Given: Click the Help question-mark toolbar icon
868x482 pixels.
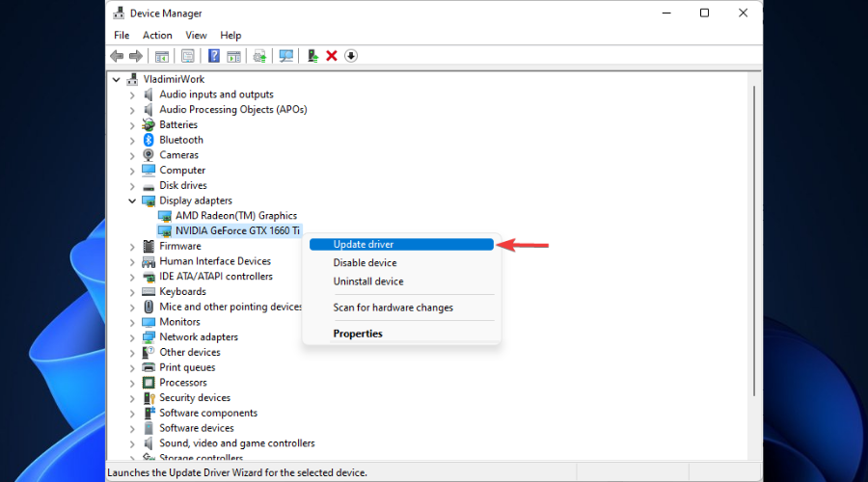Looking at the screenshot, I should (214, 56).
